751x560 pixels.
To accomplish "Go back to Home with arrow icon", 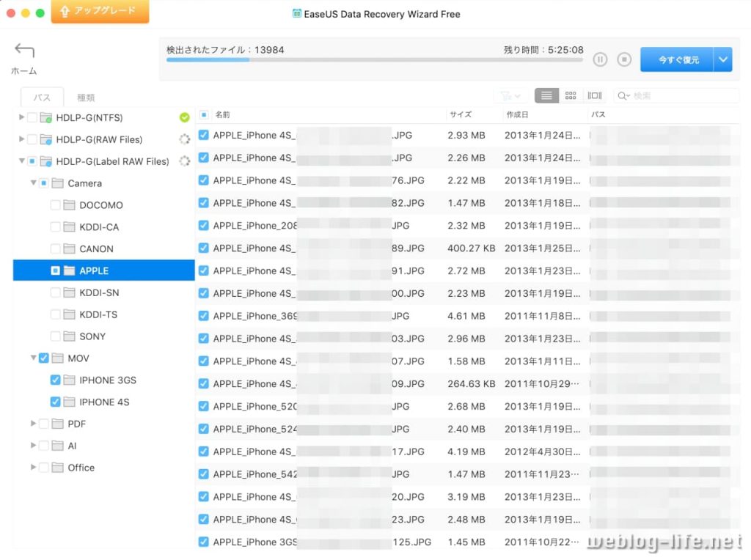I will 24,50.
